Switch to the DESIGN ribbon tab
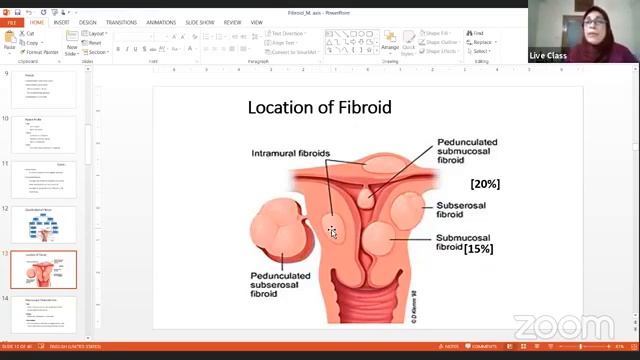Screen dimensions: 640x360 coord(88,22)
